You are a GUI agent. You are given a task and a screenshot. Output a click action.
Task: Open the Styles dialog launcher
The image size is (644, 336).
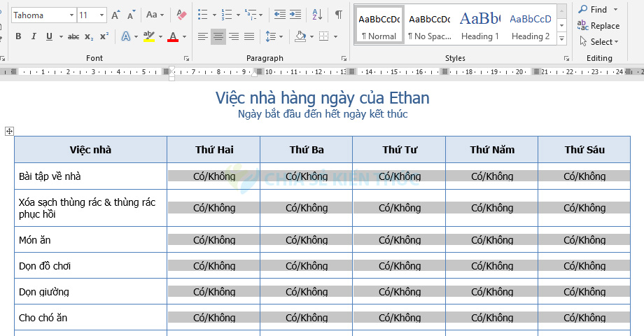pyautogui.click(x=566, y=59)
